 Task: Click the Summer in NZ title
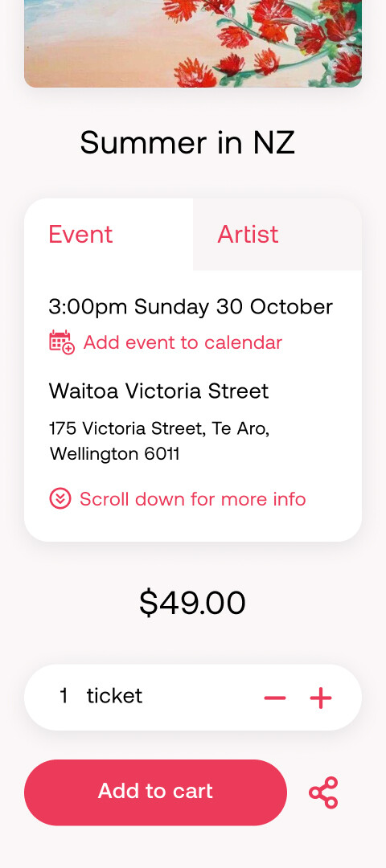187,142
